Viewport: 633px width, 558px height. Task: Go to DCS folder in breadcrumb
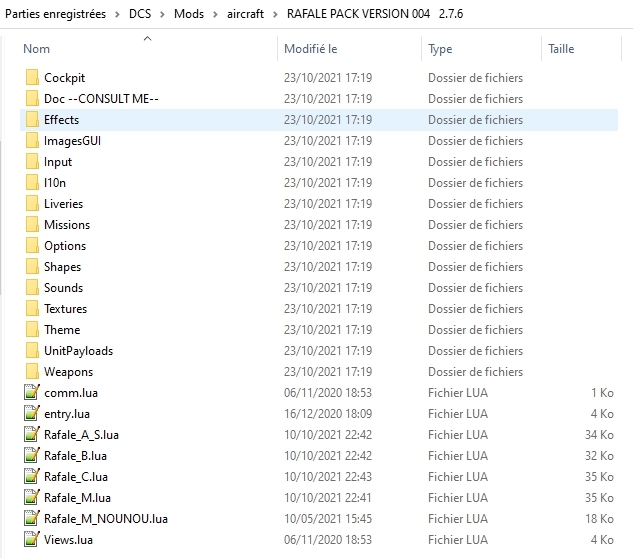point(140,14)
